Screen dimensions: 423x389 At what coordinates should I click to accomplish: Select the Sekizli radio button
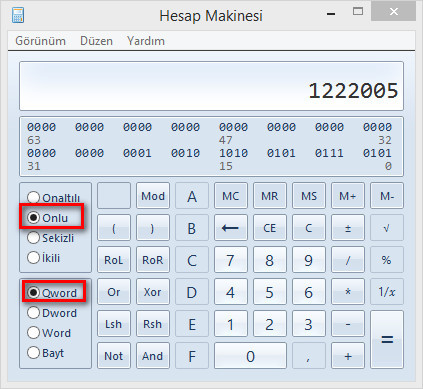(50, 238)
